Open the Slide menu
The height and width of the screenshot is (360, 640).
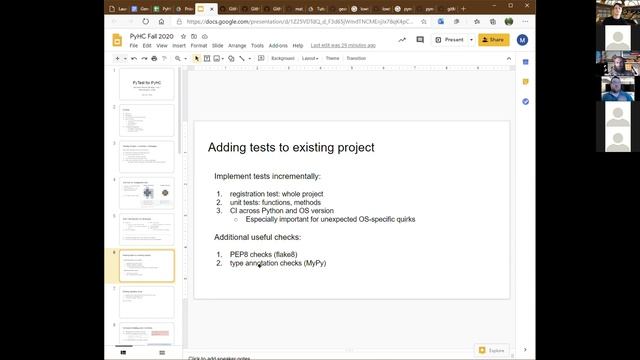click(x=218, y=46)
